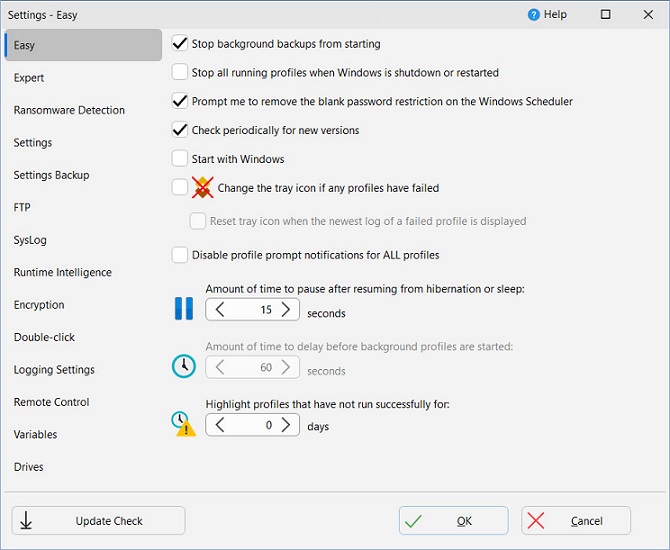670x550 pixels.
Task: Decrease highlight days with left arrow
Action: click(x=220, y=424)
